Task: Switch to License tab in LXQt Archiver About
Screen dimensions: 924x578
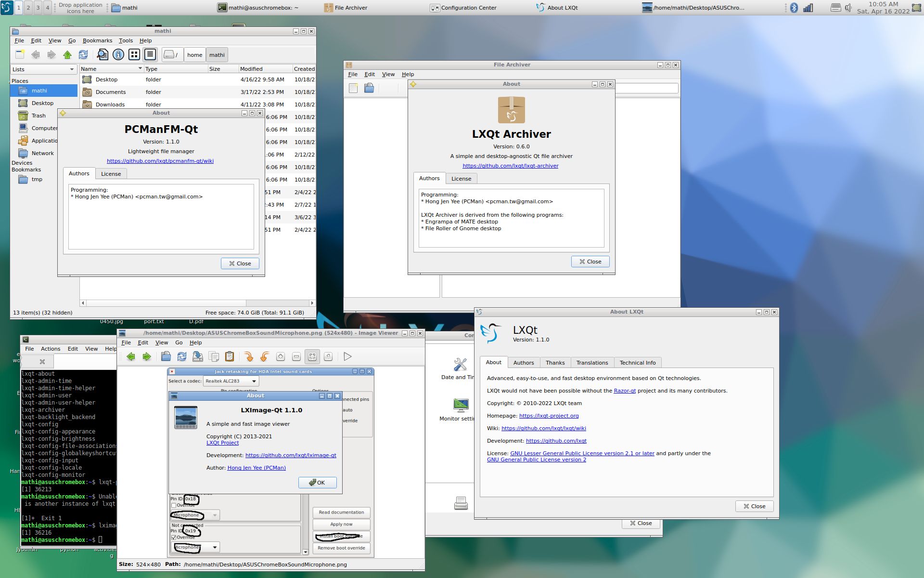Action: [461, 179]
